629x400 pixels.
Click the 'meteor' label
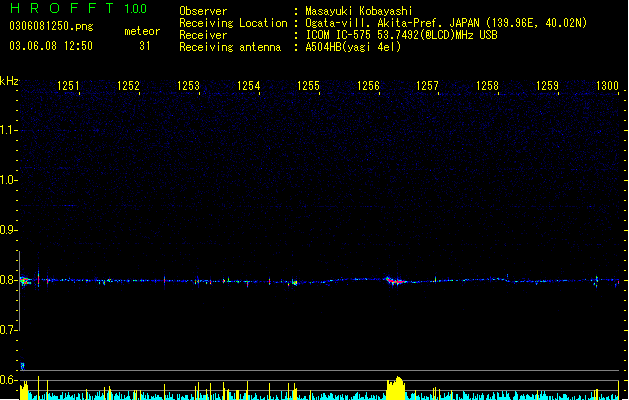(142, 31)
